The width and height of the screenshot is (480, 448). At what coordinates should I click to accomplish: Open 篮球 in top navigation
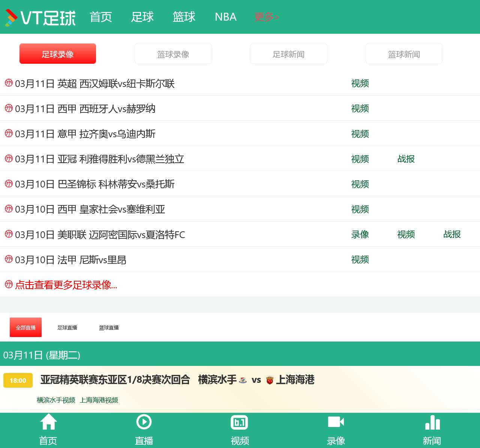(184, 17)
